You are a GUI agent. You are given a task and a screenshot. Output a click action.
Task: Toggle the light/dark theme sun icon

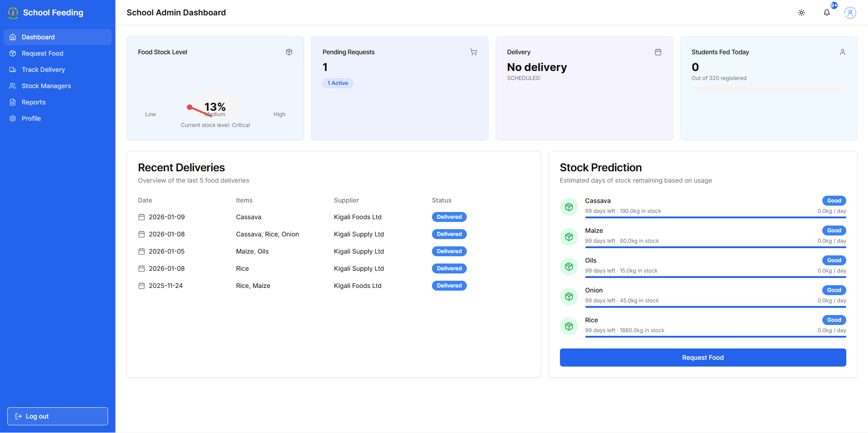coord(802,13)
